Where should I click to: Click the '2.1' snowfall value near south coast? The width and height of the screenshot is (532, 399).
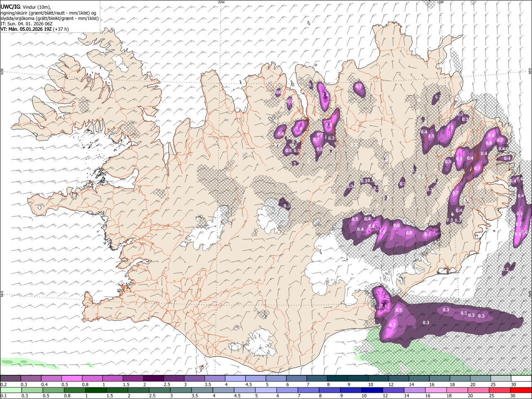pyautogui.click(x=383, y=306)
